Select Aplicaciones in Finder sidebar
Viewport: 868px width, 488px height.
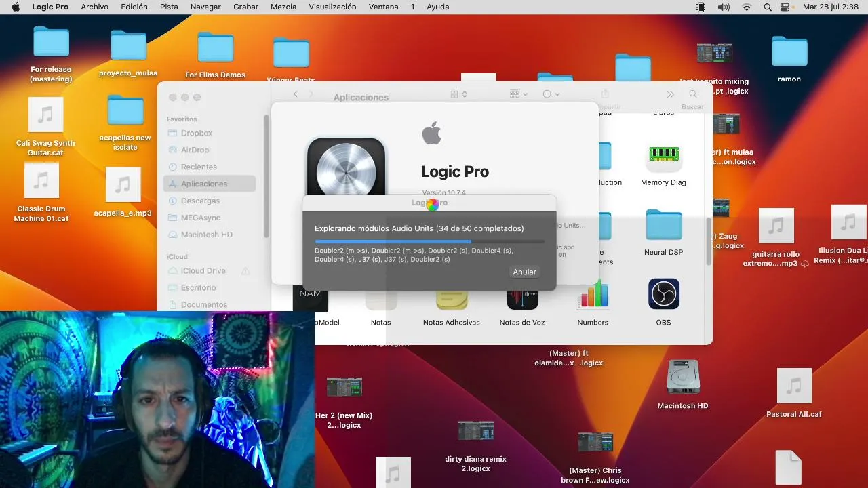pos(210,184)
